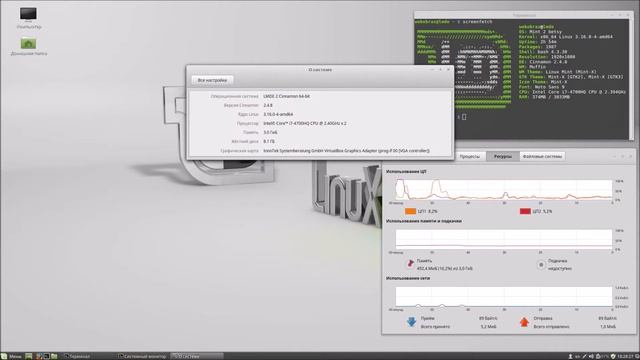Click the LMDE 2 Cinnamon 64-bit value
640x360 pixels.
coord(287,96)
